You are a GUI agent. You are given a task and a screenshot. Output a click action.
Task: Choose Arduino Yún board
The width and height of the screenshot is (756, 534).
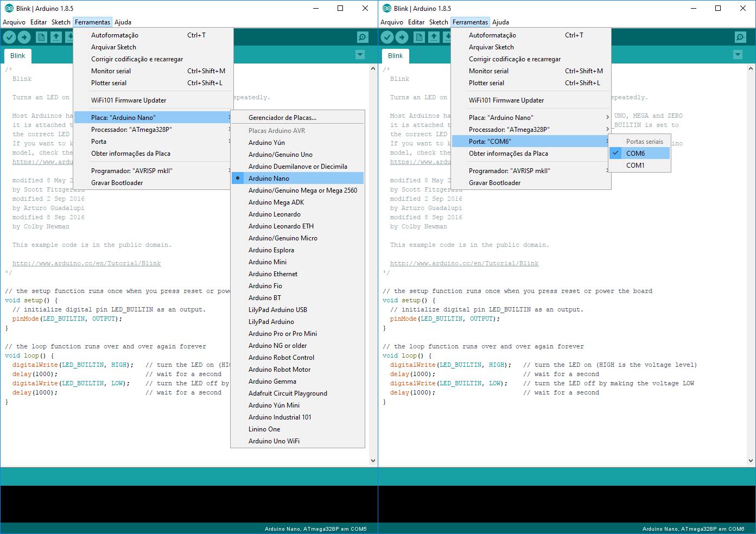[x=297, y=142]
